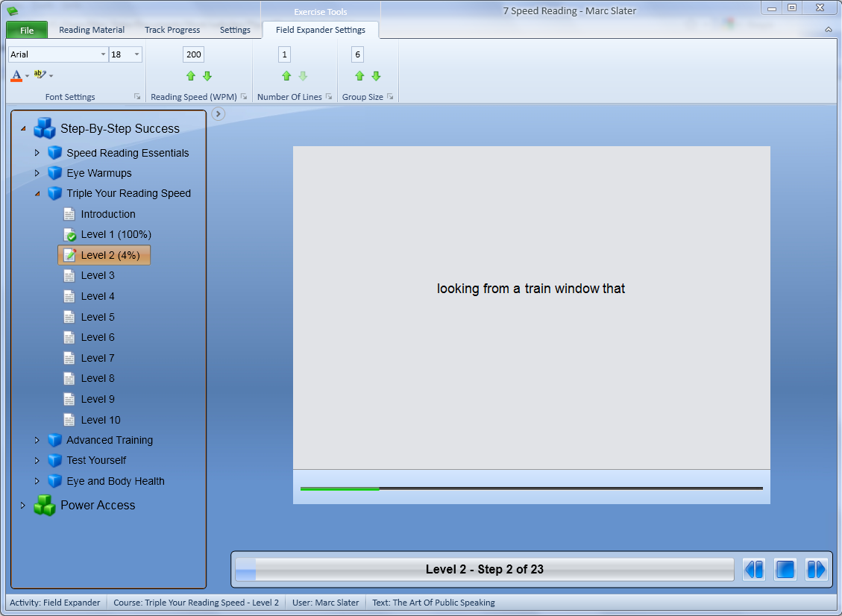
Task: Open the font size dropdown
Action: click(x=136, y=54)
